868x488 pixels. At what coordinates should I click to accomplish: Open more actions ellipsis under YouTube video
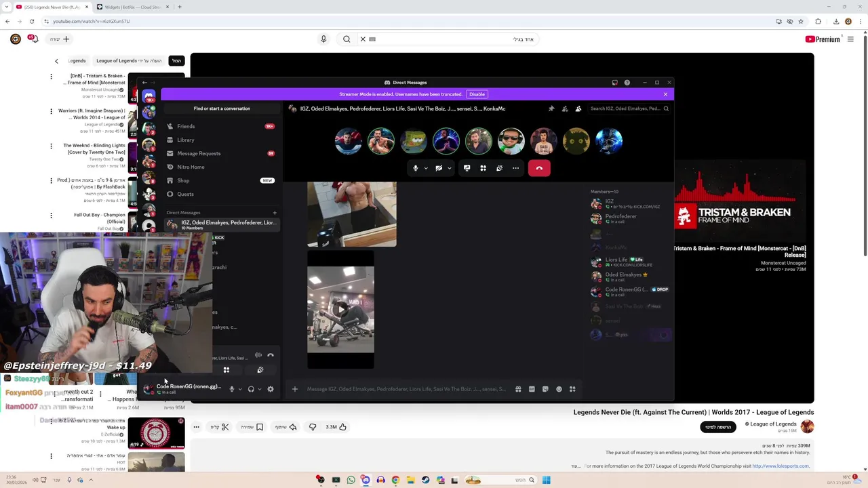point(196,427)
